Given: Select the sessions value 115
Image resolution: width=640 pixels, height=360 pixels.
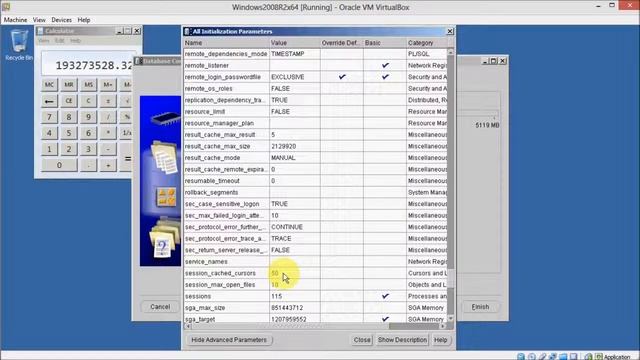Looking at the screenshot, I should [x=276, y=296].
